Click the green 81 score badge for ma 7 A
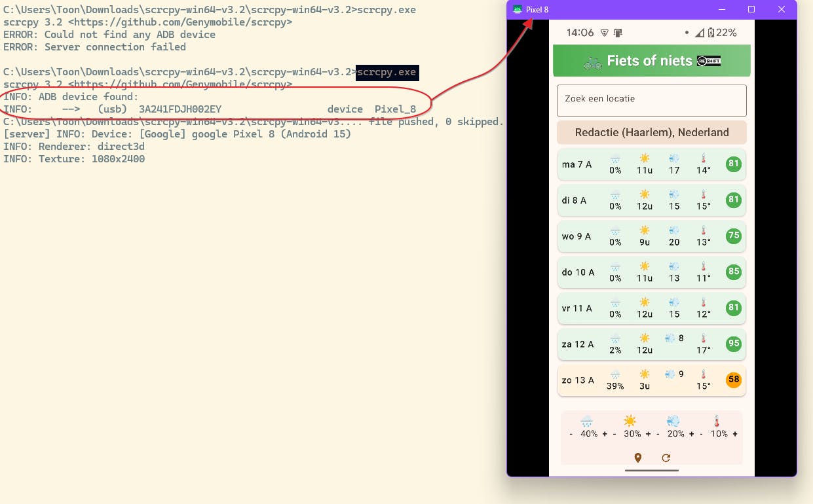Screen dimensions: 813x504 [734, 164]
